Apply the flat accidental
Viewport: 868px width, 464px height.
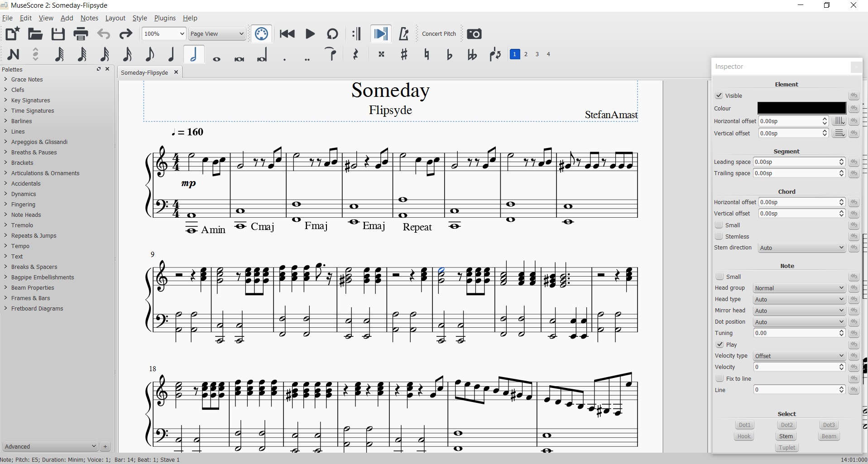pyautogui.click(x=449, y=55)
